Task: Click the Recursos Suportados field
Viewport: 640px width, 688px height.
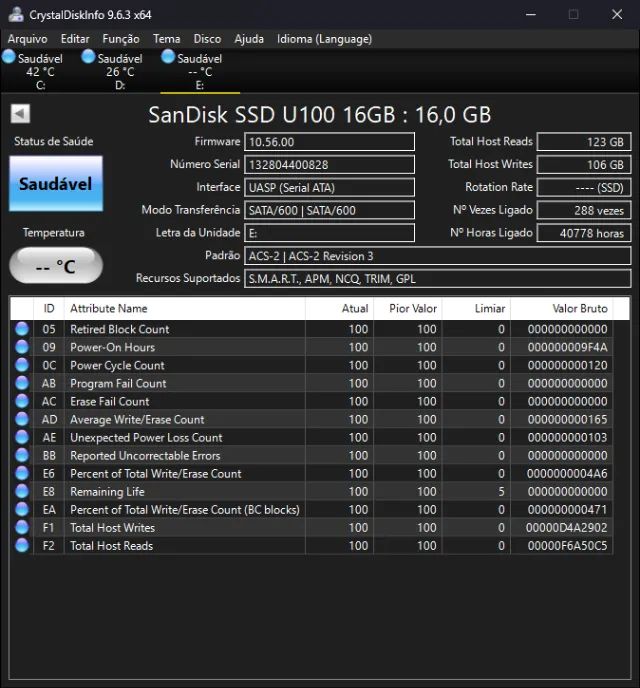Action: pos(438,279)
